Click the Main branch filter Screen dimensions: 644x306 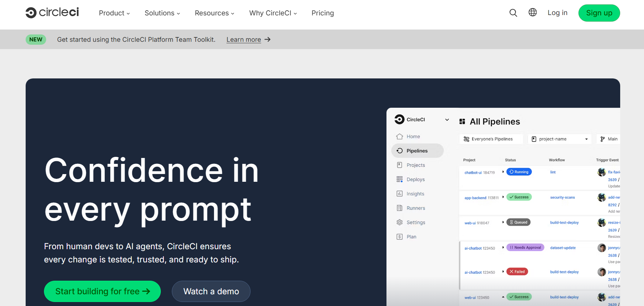[608, 139]
